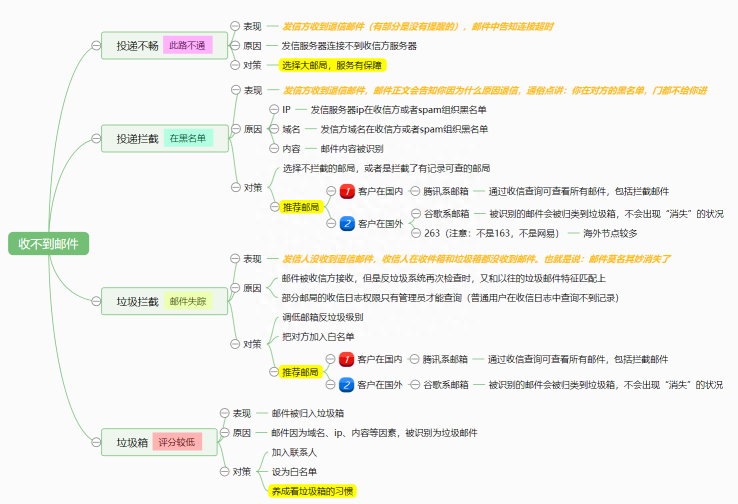Click the blue priority 2 icon in 垃圾拦截 branch

coord(346,384)
